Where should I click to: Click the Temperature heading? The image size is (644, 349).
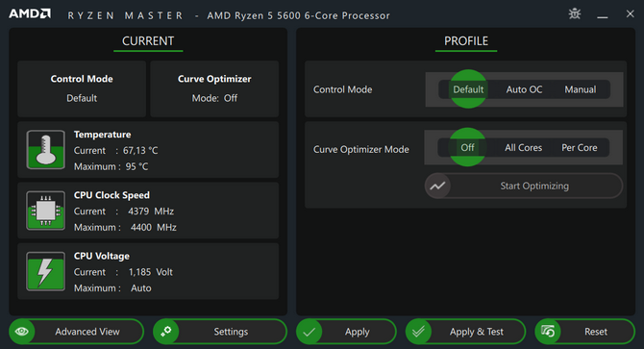tap(102, 135)
